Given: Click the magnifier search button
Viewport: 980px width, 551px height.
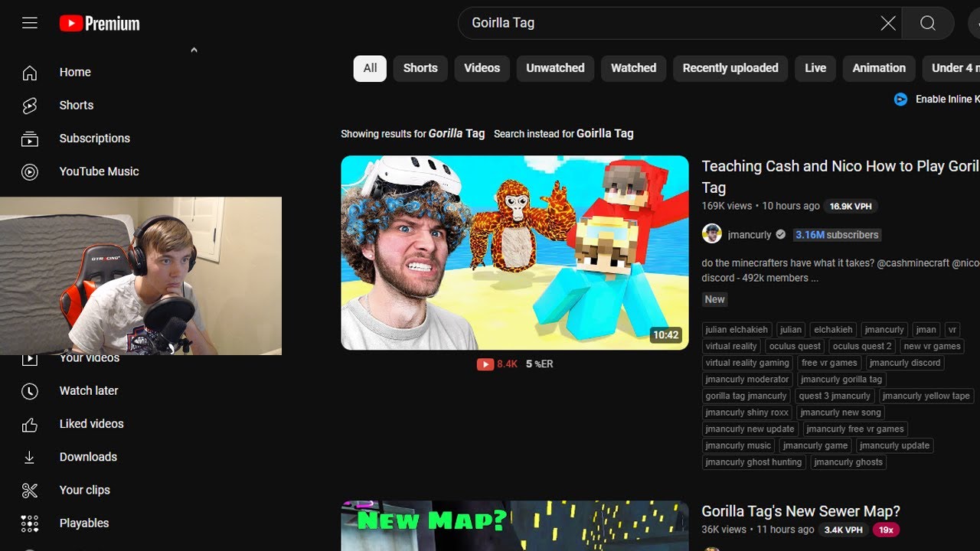Looking at the screenshot, I should coord(928,24).
